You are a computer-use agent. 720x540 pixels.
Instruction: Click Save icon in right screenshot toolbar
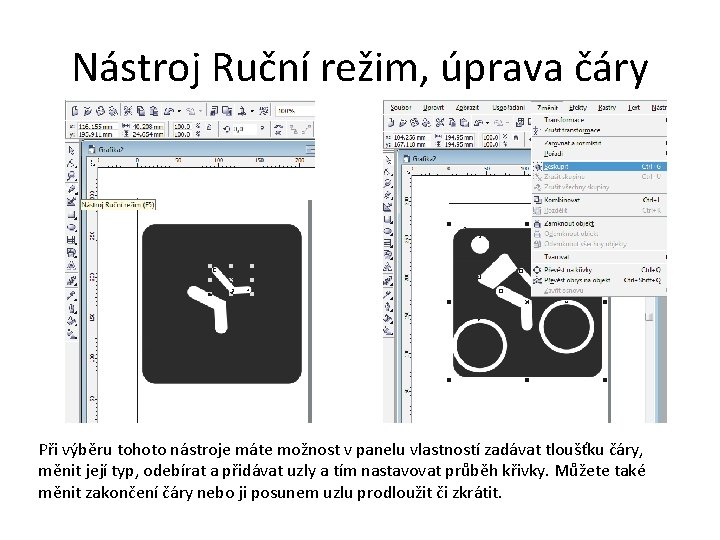coord(415,123)
